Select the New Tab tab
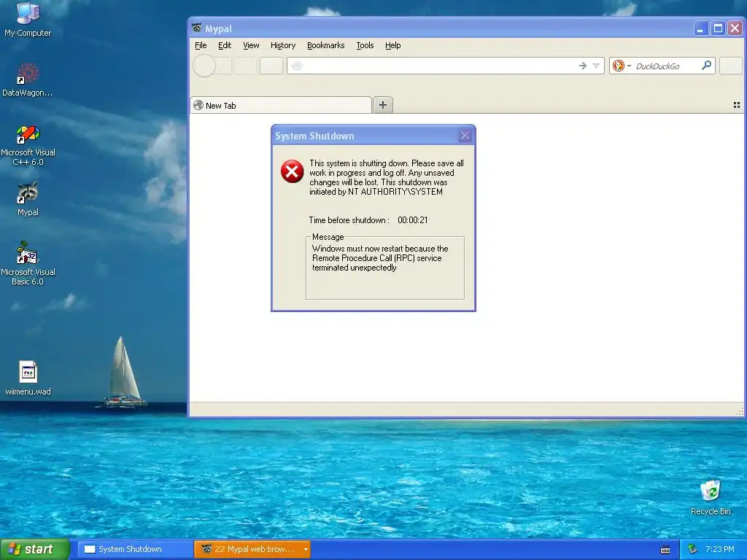Viewport: 747px width, 560px height. coord(281,105)
